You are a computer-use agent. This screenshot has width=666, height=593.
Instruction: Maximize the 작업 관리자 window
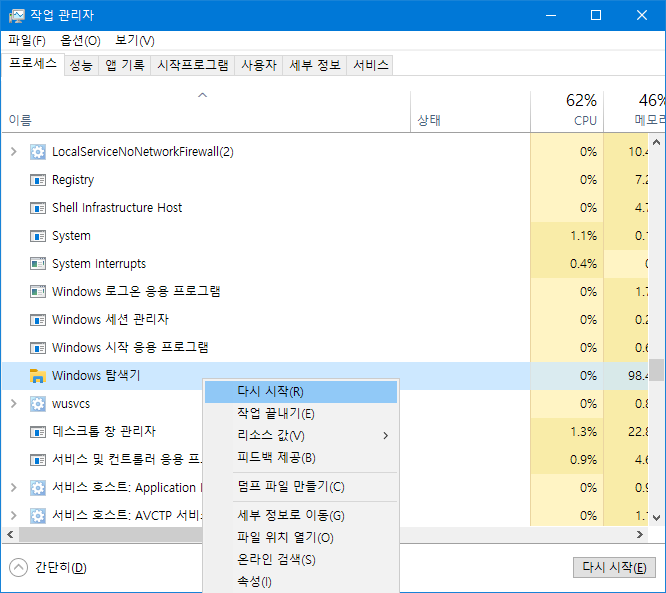[596, 15]
